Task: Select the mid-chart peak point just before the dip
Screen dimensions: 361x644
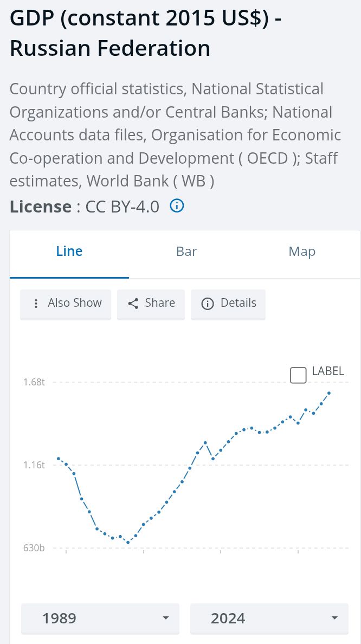Action: (205, 443)
